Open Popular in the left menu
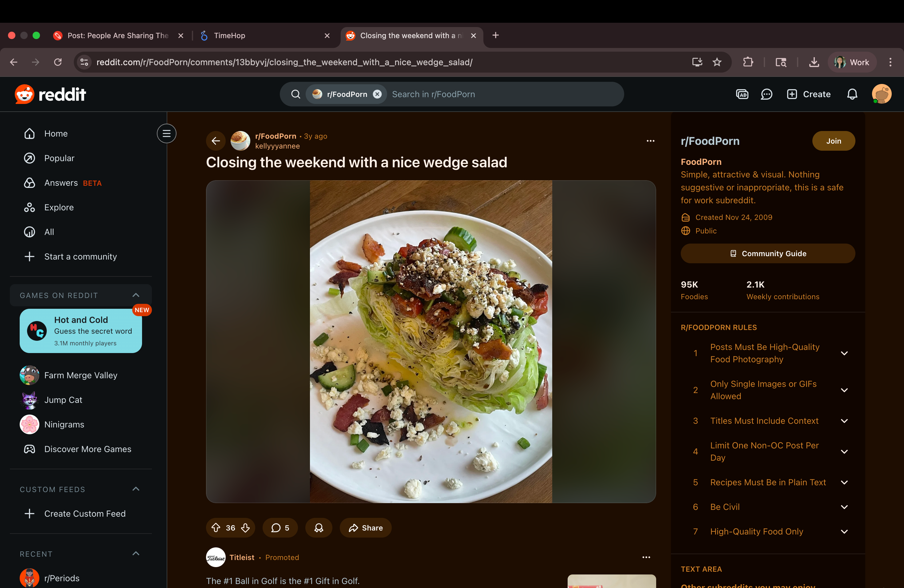 click(x=59, y=158)
